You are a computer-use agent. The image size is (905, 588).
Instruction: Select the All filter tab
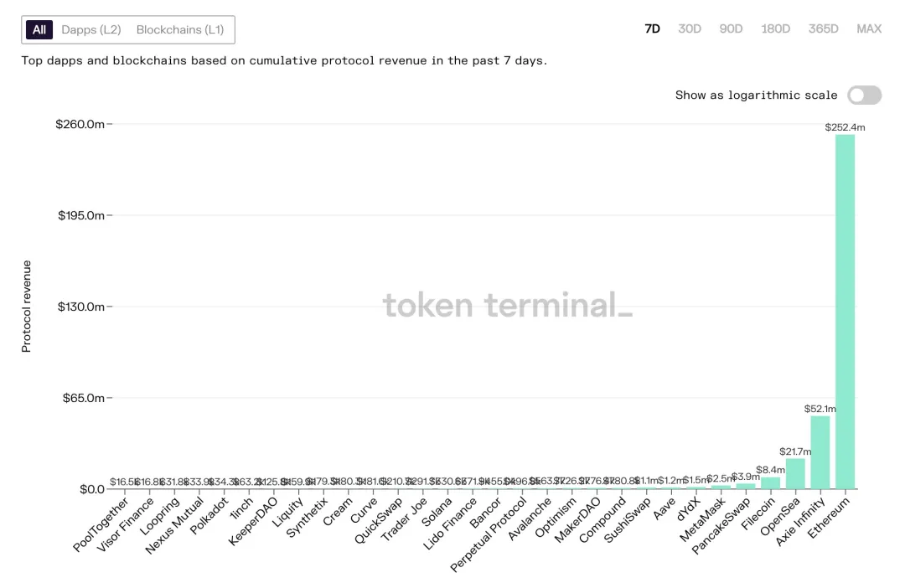pyautogui.click(x=39, y=30)
